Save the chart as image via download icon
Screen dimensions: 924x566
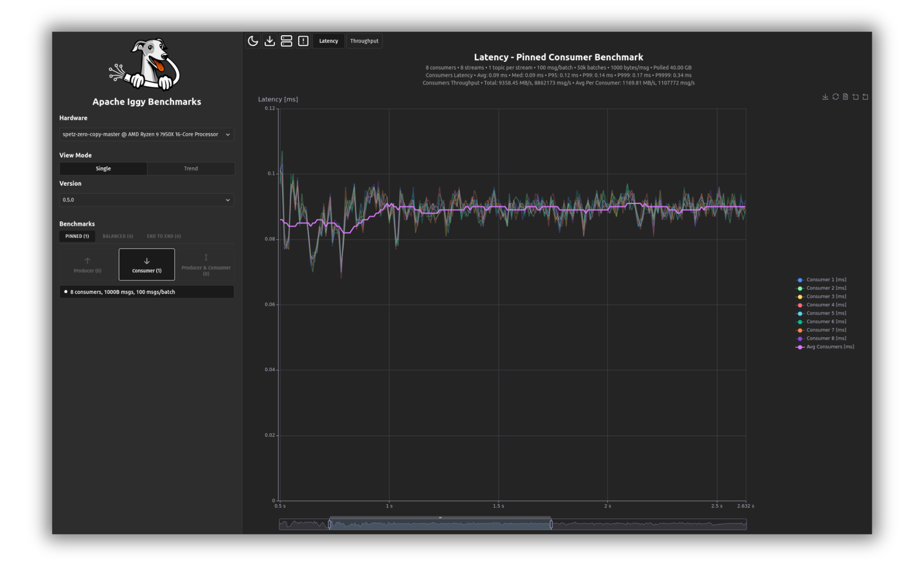[x=826, y=97]
